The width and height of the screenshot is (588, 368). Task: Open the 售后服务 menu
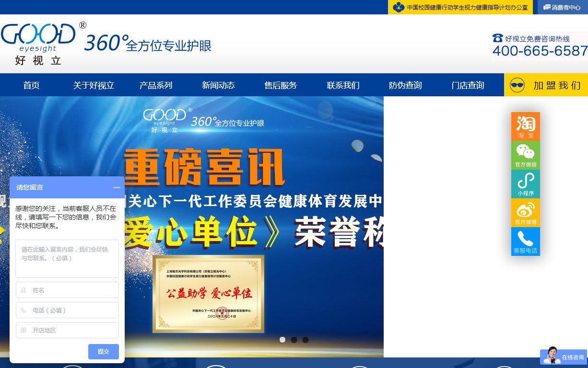click(281, 85)
